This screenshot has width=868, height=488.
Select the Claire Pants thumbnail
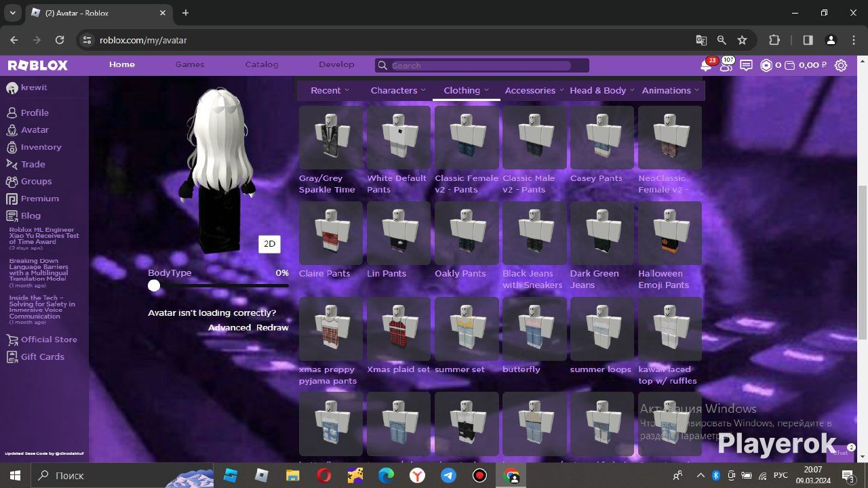[330, 233]
